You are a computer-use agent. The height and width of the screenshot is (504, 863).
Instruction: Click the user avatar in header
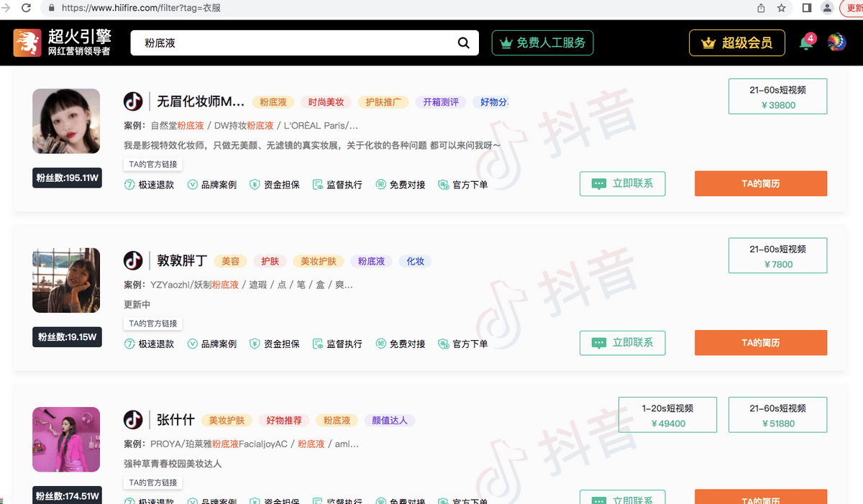point(836,42)
